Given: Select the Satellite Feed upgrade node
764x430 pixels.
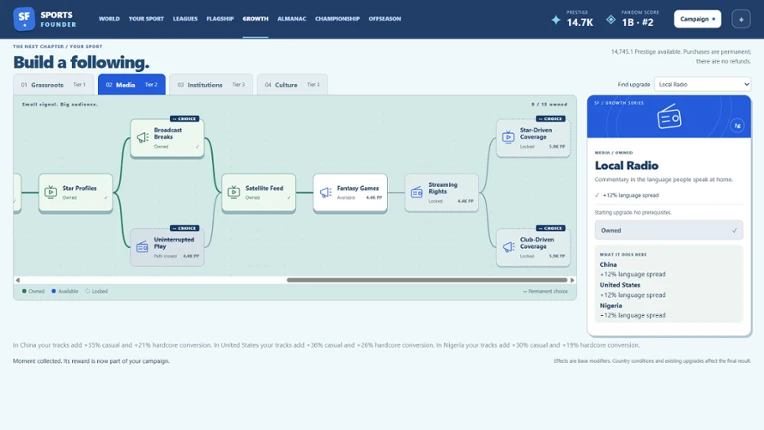Looking at the screenshot, I should (x=259, y=192).
